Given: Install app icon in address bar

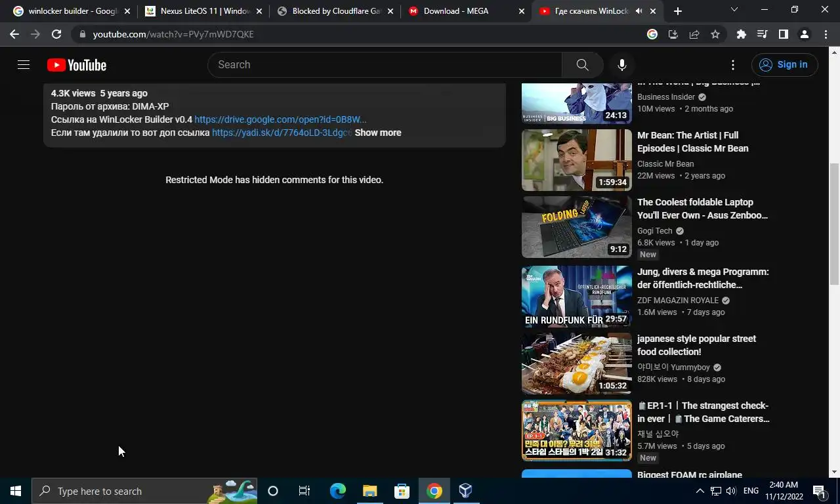Looking at the screenshot, I should pyautogui.click(x=673, y=34).
